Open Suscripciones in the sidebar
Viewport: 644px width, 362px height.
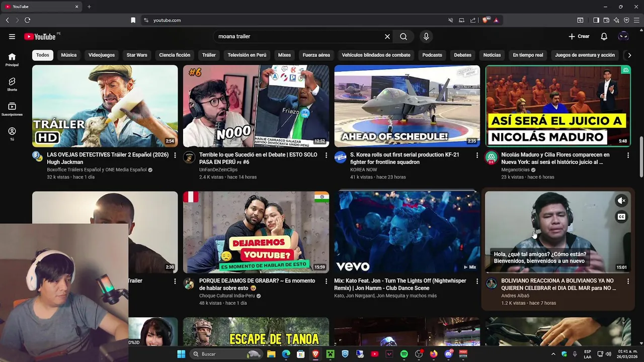click(12, 109)
